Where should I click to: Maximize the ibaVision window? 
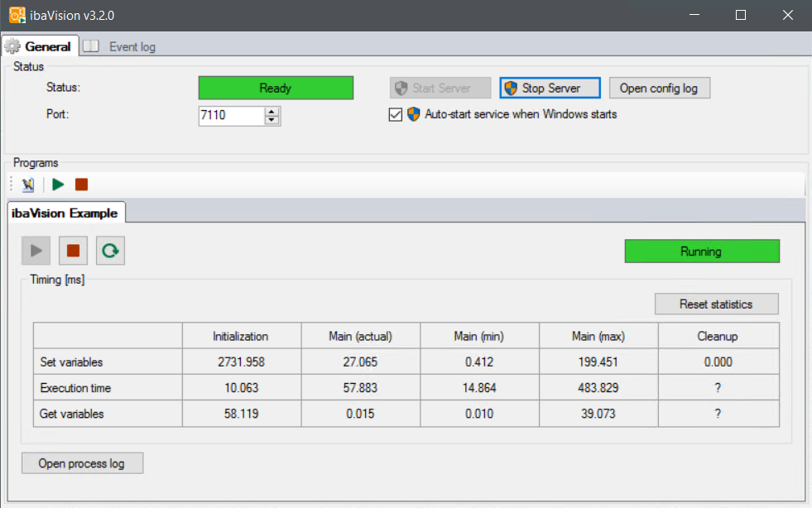click(x=741, y=15)
